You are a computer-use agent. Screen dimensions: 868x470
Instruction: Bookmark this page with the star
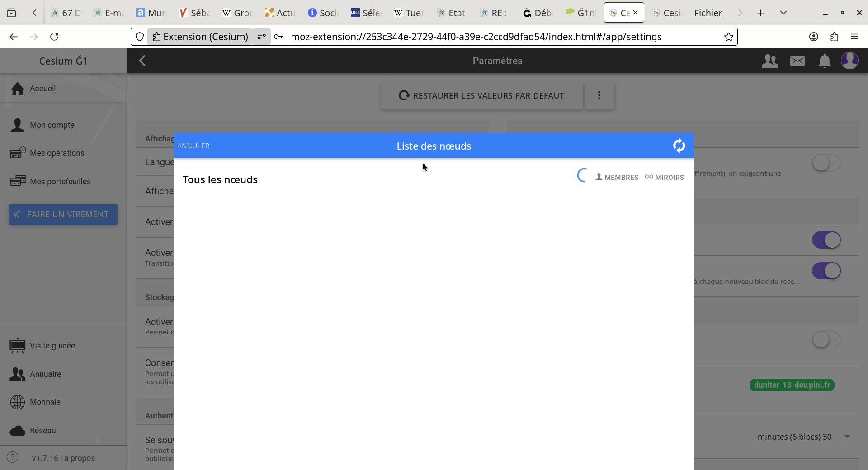[728, 37]
